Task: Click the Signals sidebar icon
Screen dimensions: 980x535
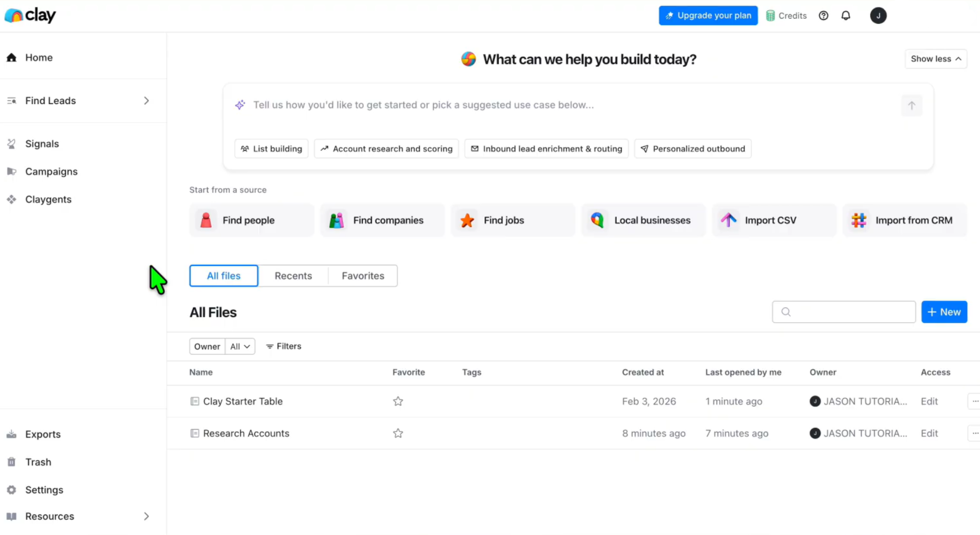Action: [12, 144]
